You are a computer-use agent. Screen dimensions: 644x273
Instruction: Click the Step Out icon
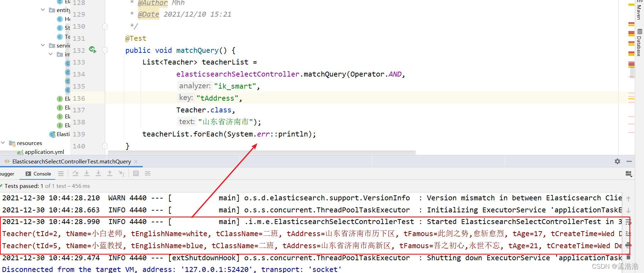[x=110, y=173]
